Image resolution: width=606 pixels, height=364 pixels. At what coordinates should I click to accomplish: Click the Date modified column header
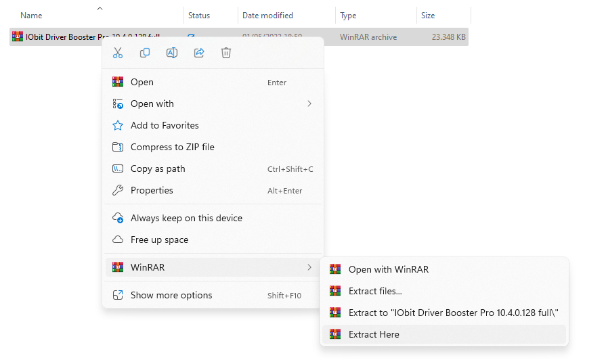point(267,16)
